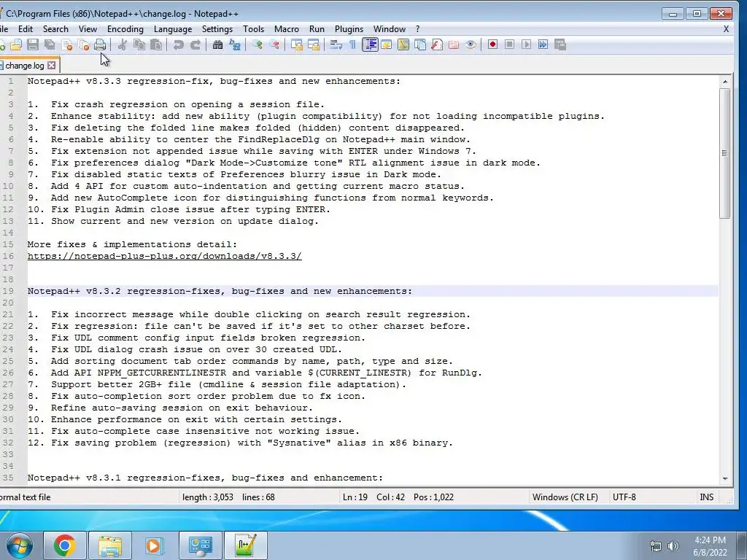Show the Document Map panel icon
Screen dimensions: 747x560
click(x=403, y=44)
